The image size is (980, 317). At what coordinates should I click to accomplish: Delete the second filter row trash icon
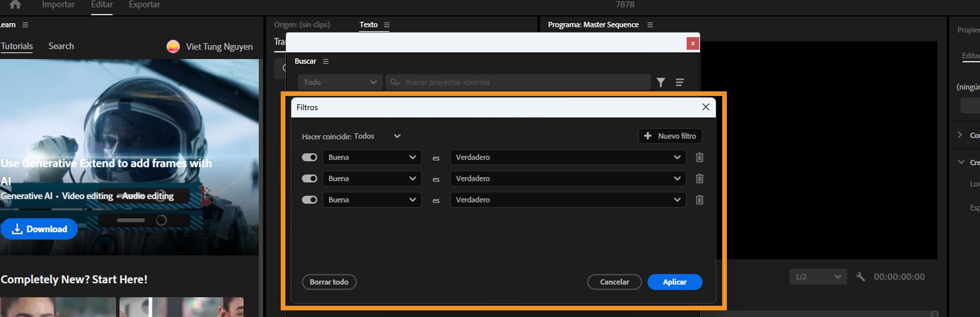(x=699, y=178)
